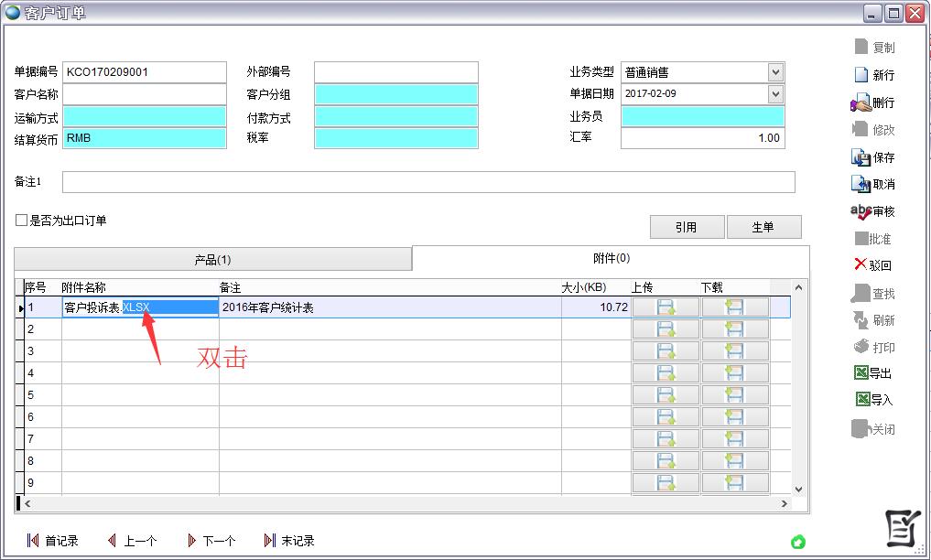Image resolution: width=931 pixels, height=560 pixels.
Task: Click the 导入 (Import) Excel icon
Action: click(861, 400)
